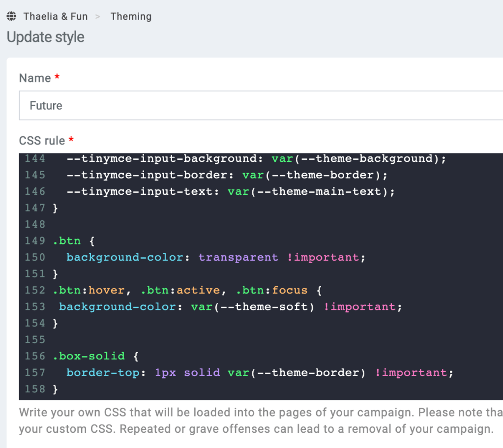Click the Update style page heading
503x448 pixels.
click(45, 37)
